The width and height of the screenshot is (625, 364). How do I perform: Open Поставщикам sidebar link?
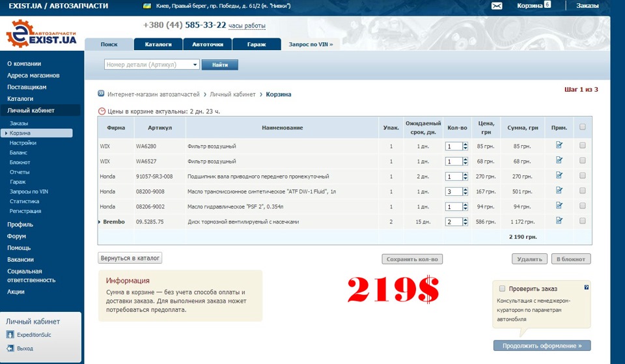27,87
